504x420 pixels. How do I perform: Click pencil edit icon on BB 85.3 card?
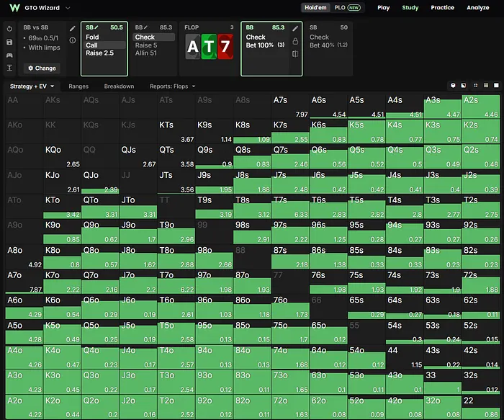click(295, 29)
